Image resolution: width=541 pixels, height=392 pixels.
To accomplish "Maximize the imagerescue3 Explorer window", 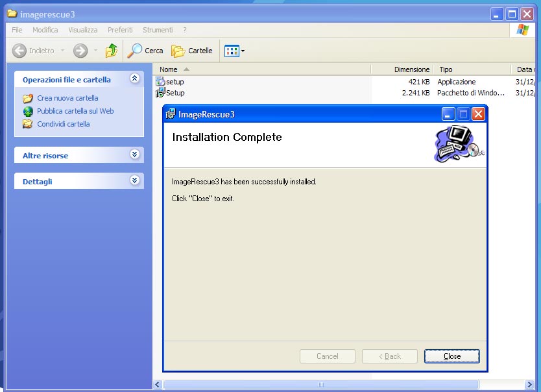I will click(x=512, y=14).
